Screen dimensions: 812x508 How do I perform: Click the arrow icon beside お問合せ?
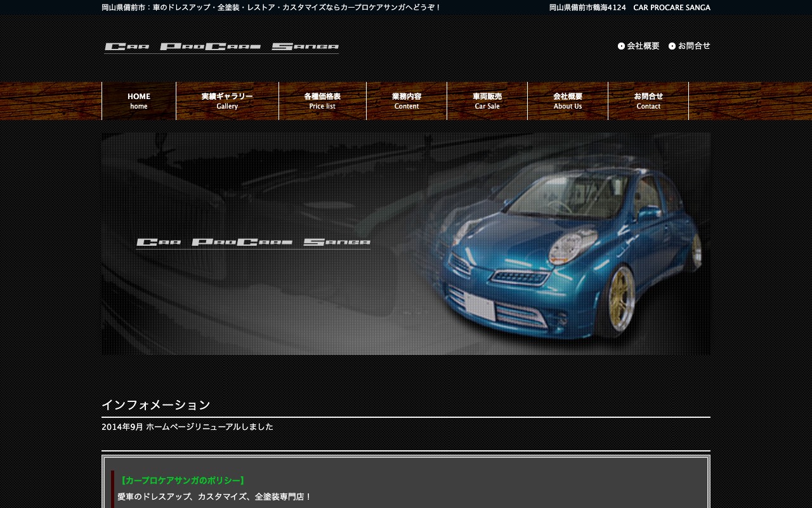tap(672, 46)
